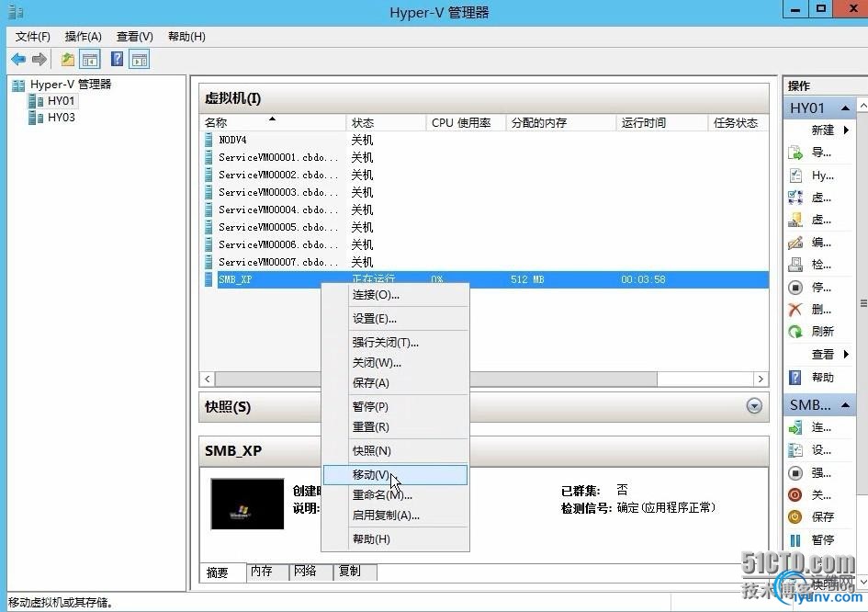Click the Up one level folder icon
This screenshot has height=612, width=868.
click(68, 59)
